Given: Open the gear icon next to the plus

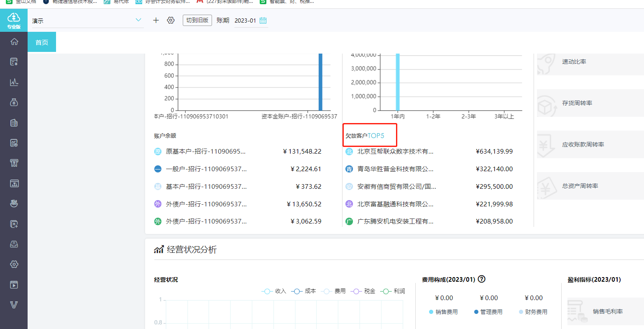Looking at the screenshot, I should tap(171, 20).
